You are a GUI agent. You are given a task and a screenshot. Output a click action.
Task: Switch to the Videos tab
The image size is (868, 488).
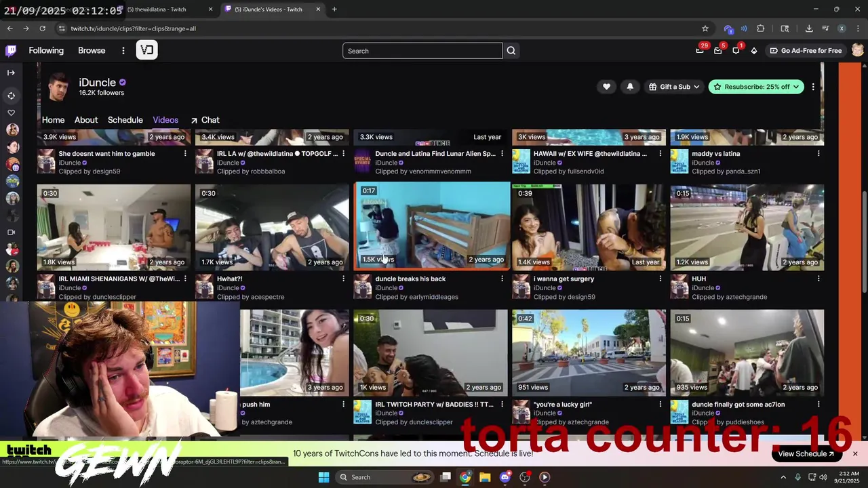click(165, 120)
